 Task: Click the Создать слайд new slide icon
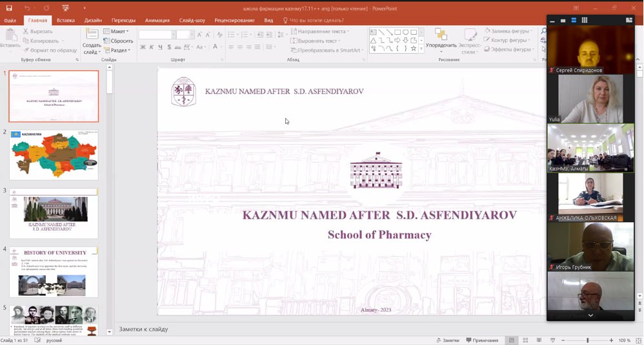pos(92,34)
